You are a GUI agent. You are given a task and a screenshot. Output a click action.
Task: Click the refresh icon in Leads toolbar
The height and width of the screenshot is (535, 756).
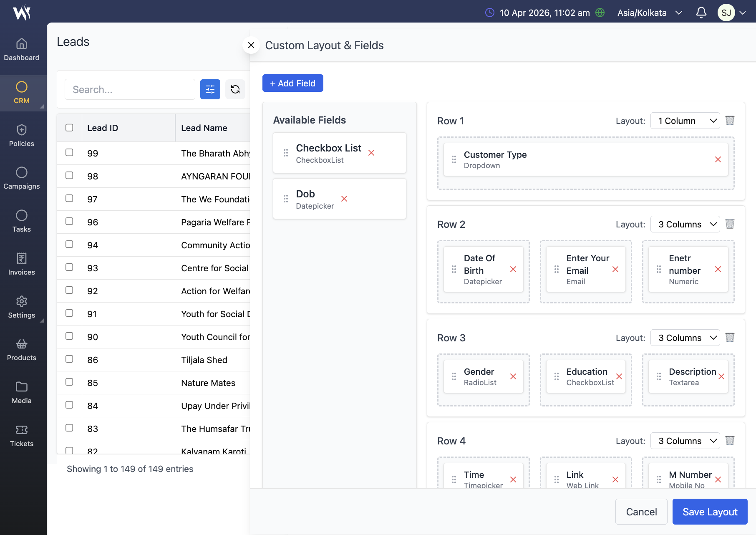(235, 89)
